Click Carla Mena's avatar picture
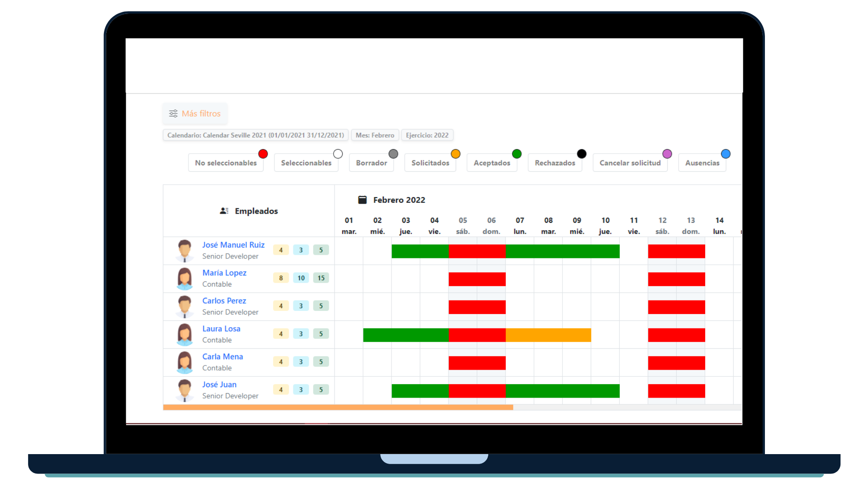The width and height of the screenshot is (868, 488). point(184,362)
